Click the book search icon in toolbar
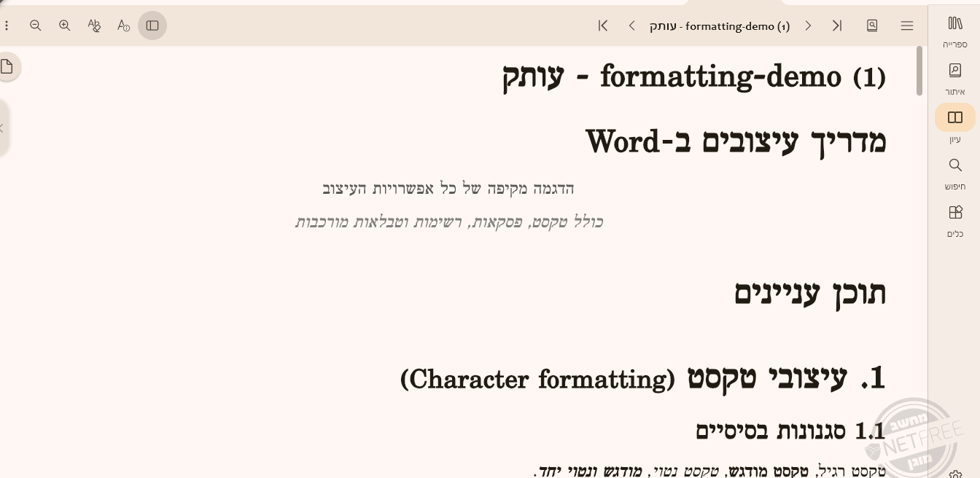The image size is (980, 478). click(x=872, y=26)
